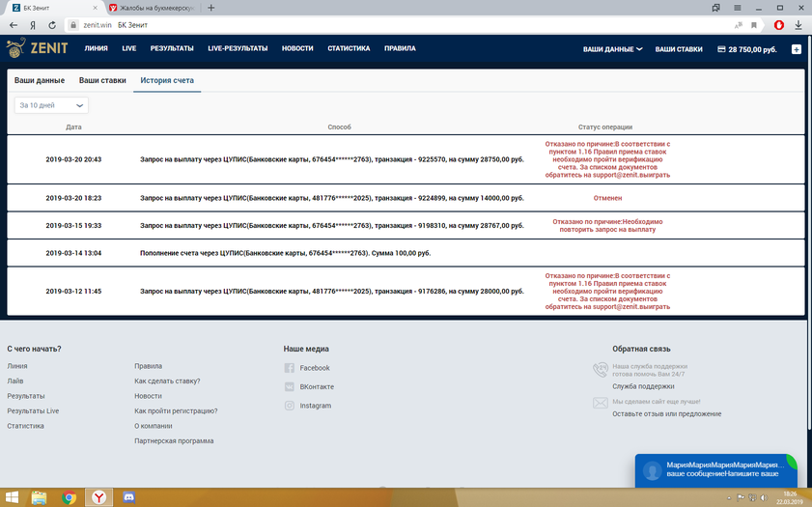Click the volume icon in system tray
The width and height of the screenshot is (812, 507).
[x=764, y=497]
